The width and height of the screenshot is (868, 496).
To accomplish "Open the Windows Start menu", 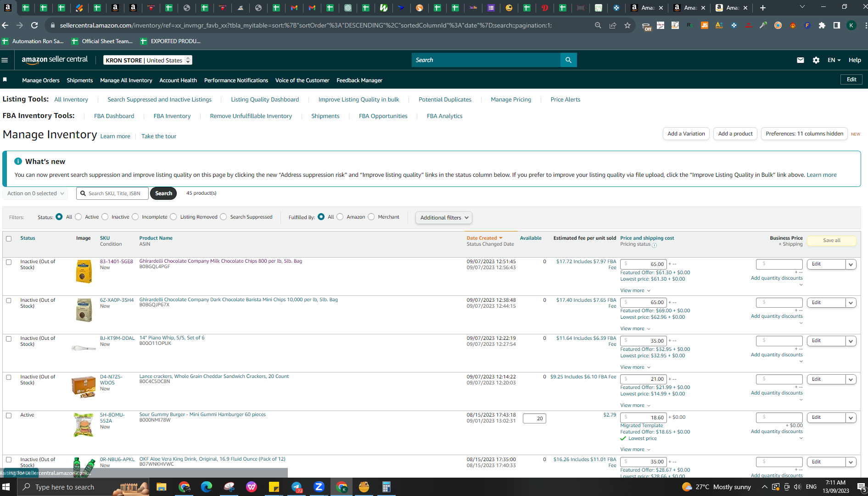I will tap(6, 487).
